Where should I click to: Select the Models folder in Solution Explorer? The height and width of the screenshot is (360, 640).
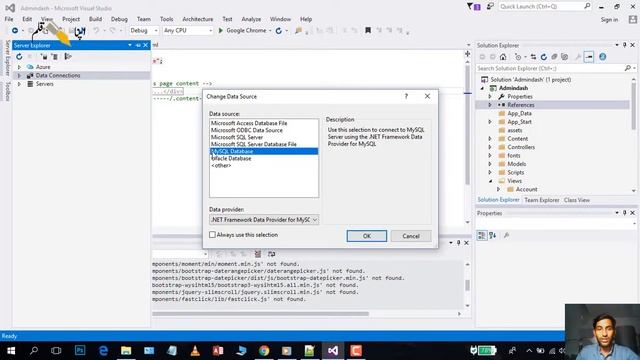(x=516, y=164)
